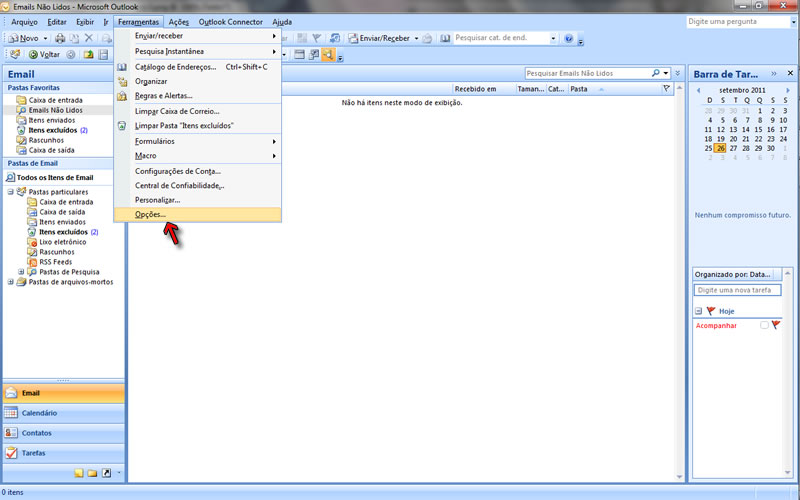Switch to the Calendário navigation button
The width and height of the screenshot is (800, 500).
[64, 413]
